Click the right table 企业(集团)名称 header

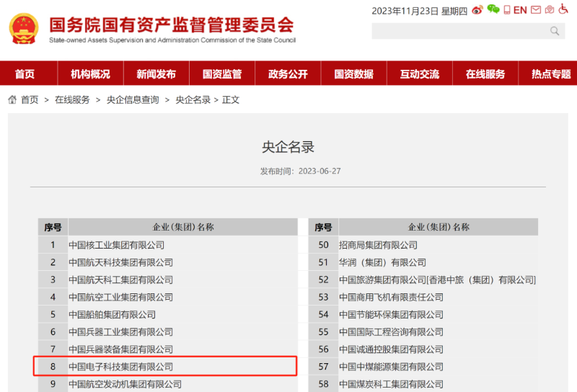coord(439,227)
